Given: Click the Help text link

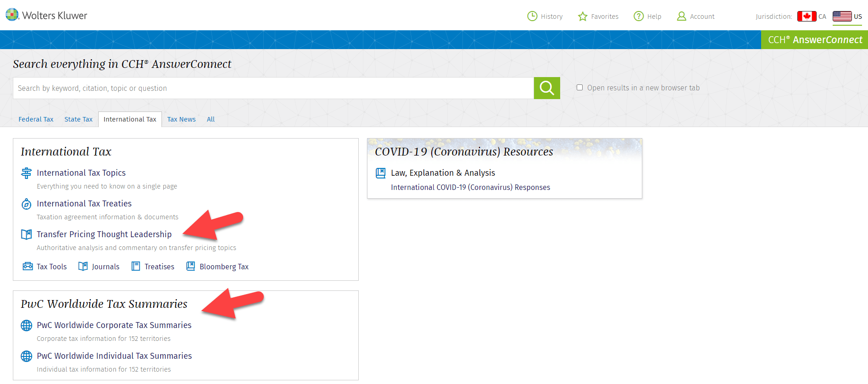Looking at the screenshot, I should [654, 17].
